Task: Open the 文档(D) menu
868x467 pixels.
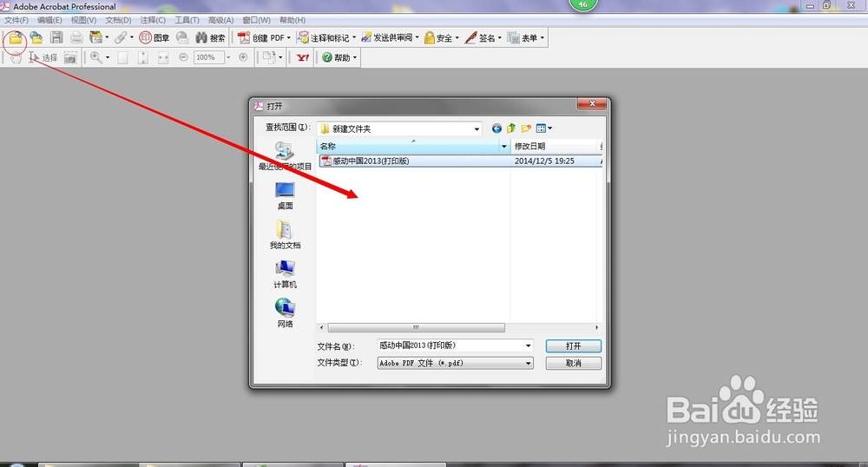Action: [x=118, y=20]
